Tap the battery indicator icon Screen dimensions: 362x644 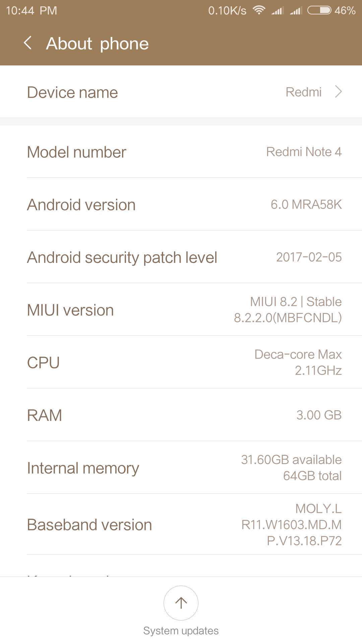pyautogui.click(x=319, y=10)
